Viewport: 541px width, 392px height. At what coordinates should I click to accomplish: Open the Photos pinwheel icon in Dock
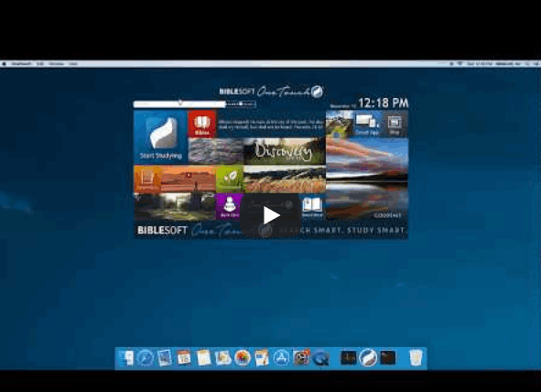[243, 358]
